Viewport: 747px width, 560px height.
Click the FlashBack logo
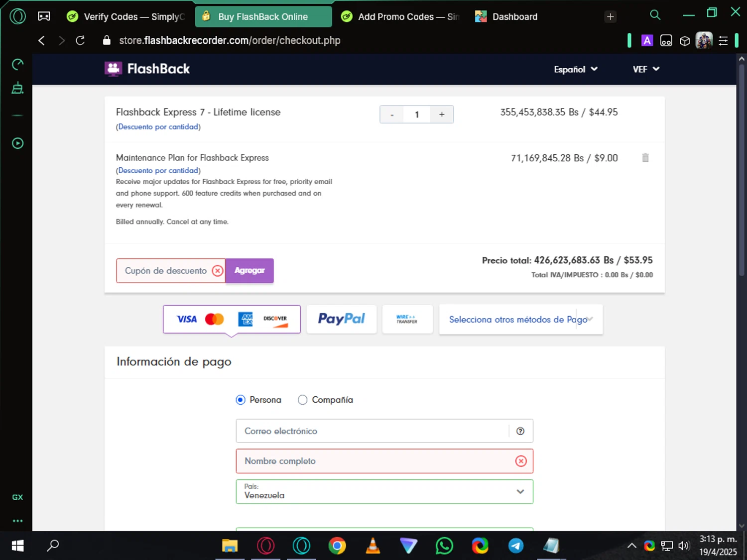tap(147, 69)
